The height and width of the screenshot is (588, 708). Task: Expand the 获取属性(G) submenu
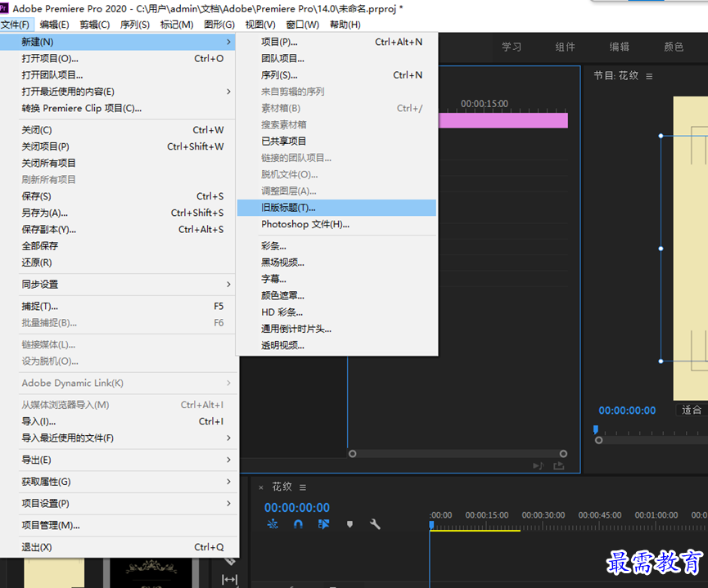coord(118,482)
